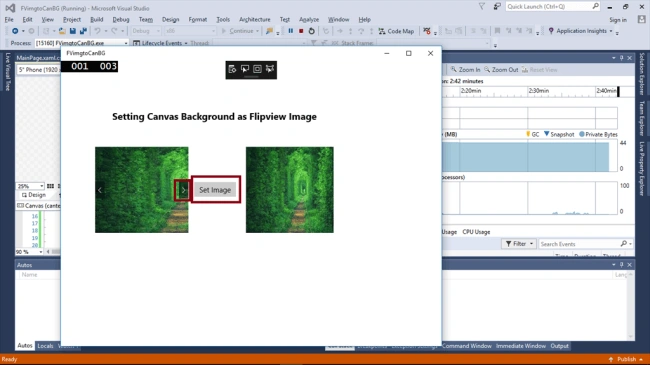650x365 pixels.
Task: Click the Navigate Backward toolbar icon
Action: click(15, 31)
